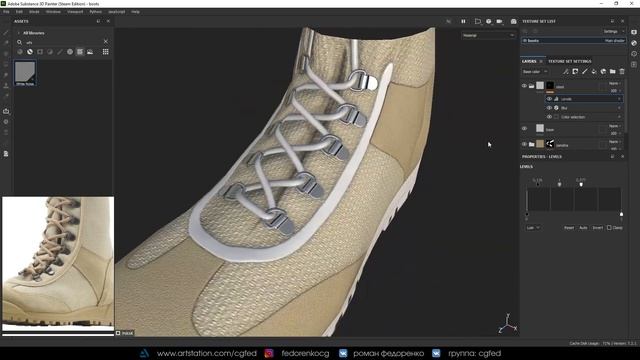Open blend mode dropdown of top layer
The image size is (640, 360).
pos(614,83)
